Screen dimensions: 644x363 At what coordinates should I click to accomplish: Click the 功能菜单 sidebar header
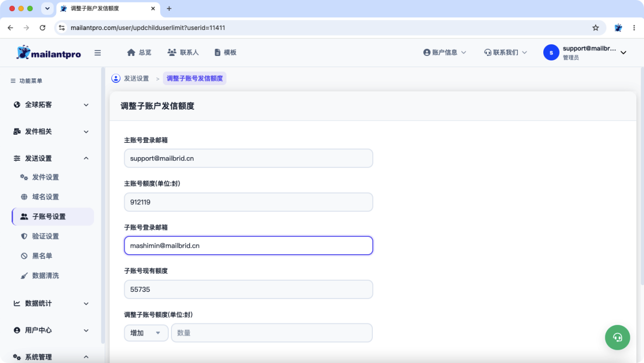[26, 81]
